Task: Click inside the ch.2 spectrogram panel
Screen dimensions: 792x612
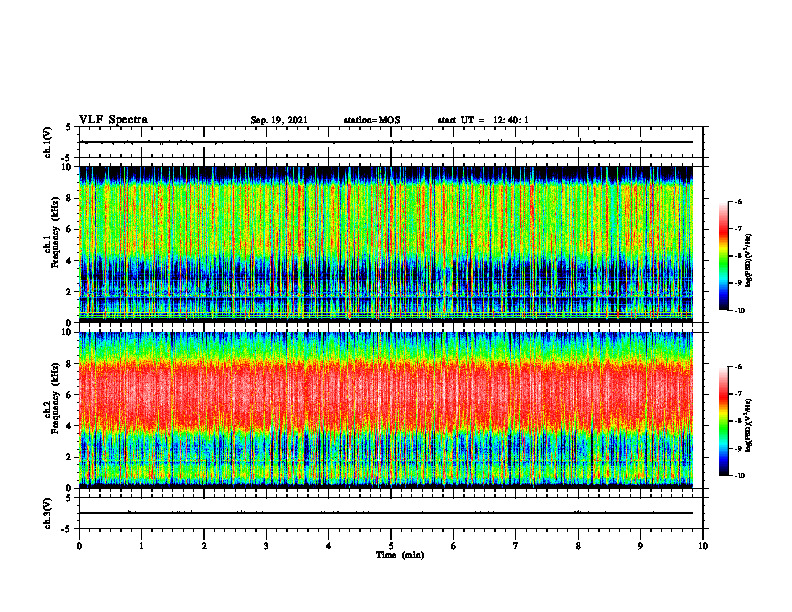Action: [386, 410]
